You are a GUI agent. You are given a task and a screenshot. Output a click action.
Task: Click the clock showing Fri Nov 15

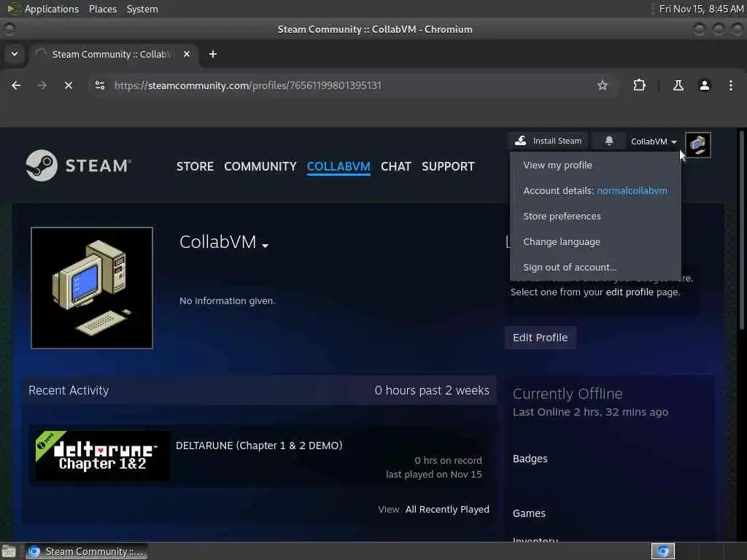point(701,9)
